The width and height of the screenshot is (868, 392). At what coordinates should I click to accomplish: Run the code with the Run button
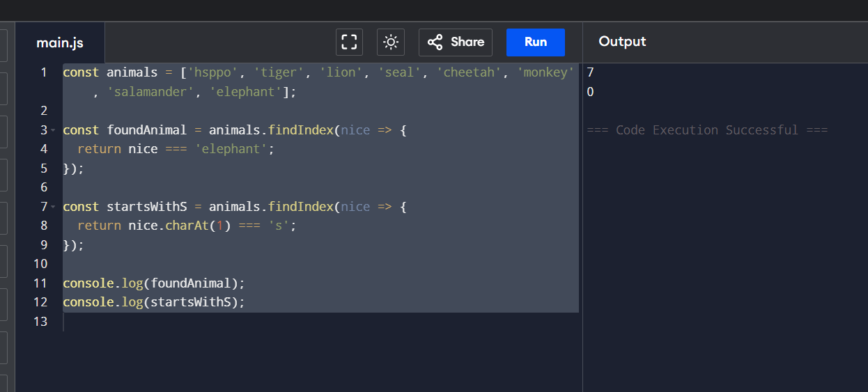(x=535, y=42)
